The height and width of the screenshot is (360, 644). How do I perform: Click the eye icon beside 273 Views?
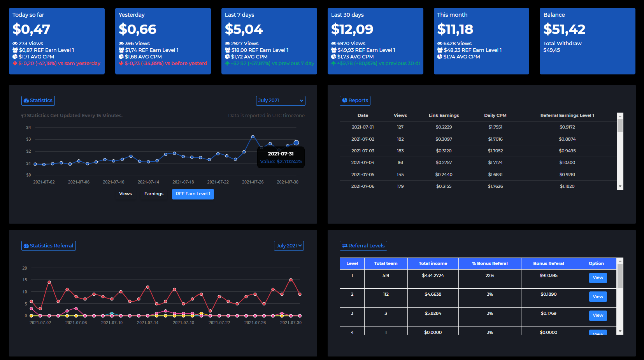point(15,44)
